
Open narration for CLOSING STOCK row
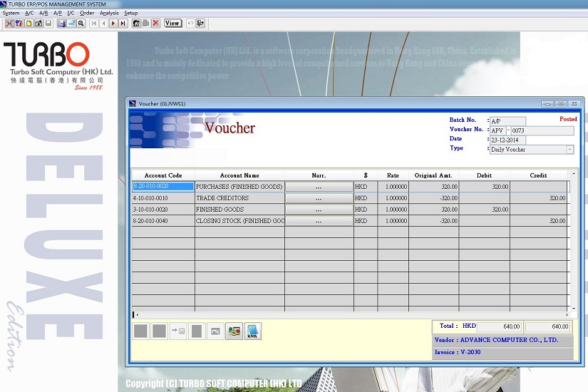click(x=319, y=221)
